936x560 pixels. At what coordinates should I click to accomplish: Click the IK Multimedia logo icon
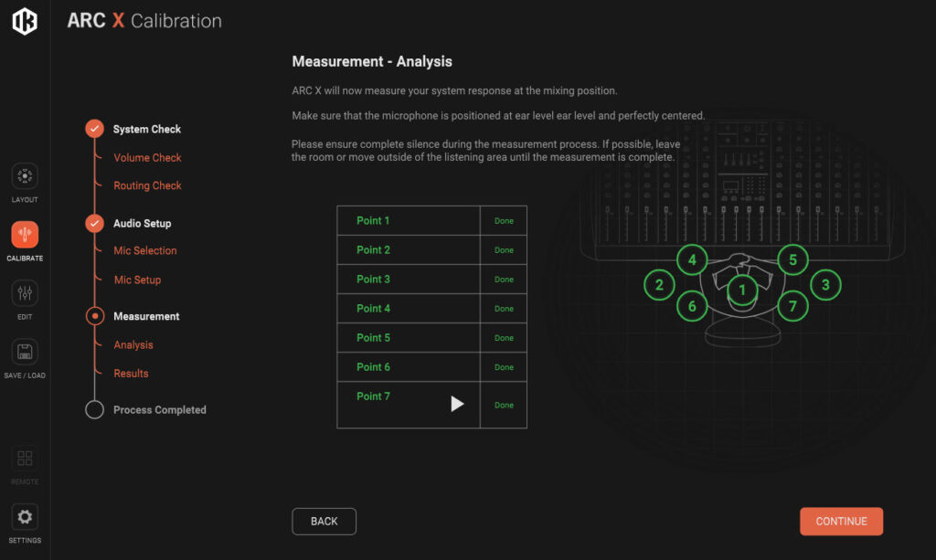point(25,21)
